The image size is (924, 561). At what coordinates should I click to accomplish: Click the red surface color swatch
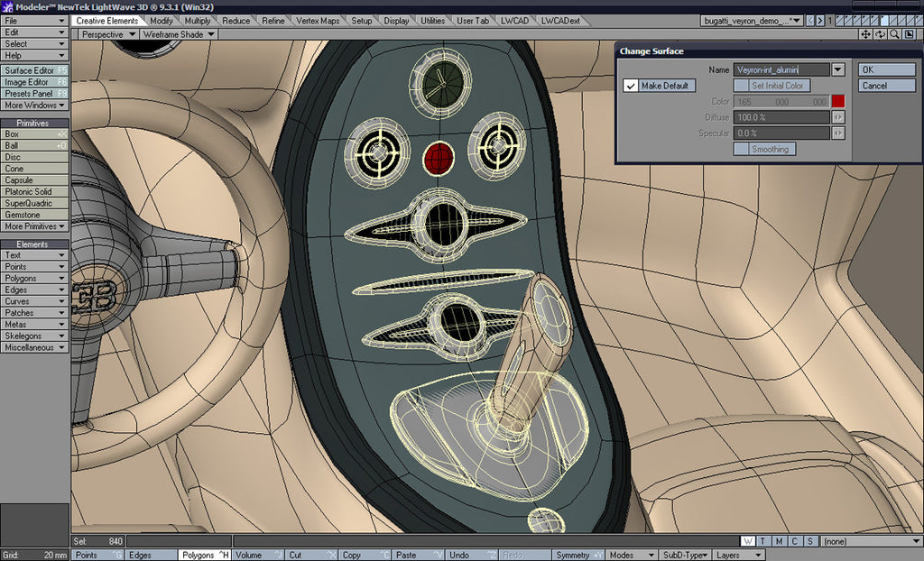click(838, 102)
